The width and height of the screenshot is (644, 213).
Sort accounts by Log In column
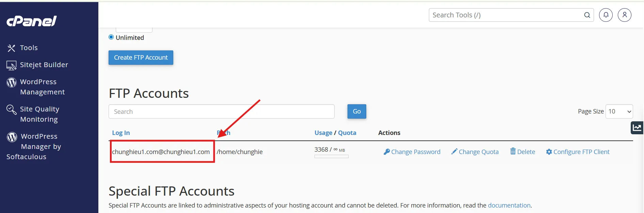pyautogui.click(x=121, y=133)
